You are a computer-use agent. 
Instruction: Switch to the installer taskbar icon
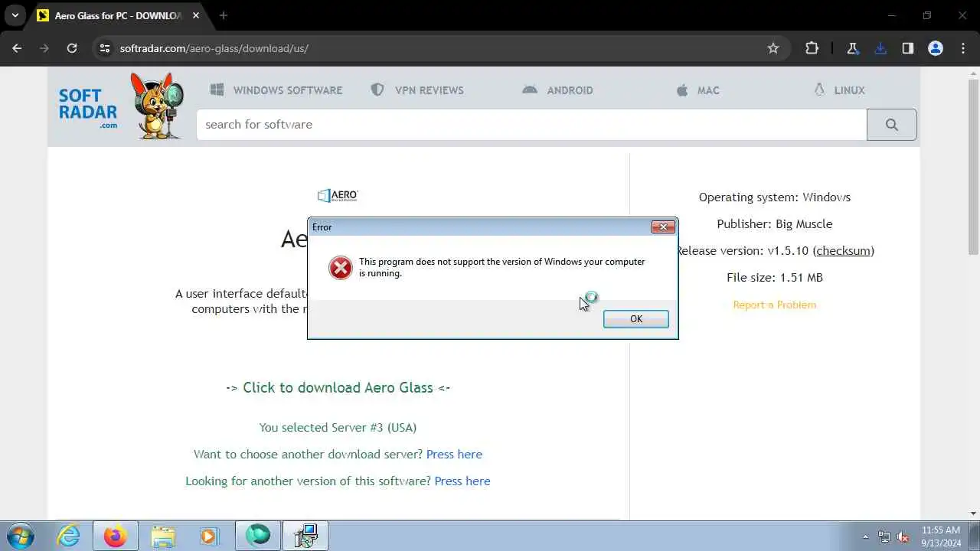[305, 536]
